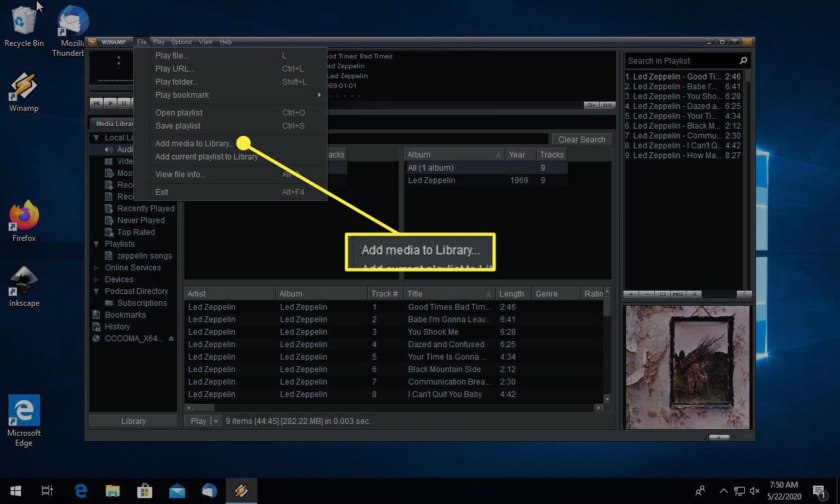The width and height of the screenshot is (840, 504).
Task: Open the Play bookmark submenu arrow
Action: pos(320,95)
